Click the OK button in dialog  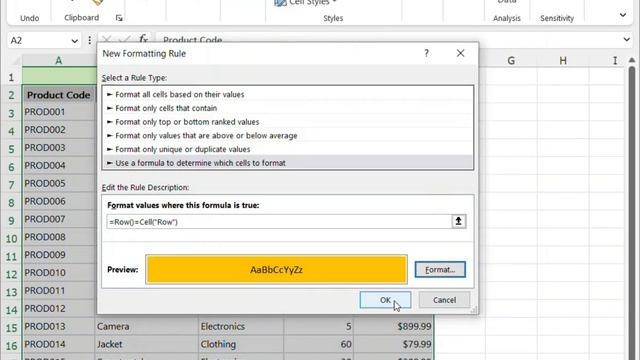click(385, 300)
